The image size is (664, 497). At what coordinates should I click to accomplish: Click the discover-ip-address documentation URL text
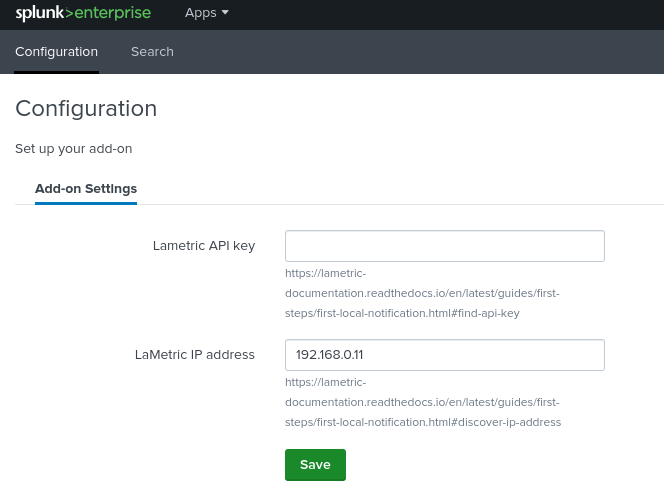tap(421, 402)
